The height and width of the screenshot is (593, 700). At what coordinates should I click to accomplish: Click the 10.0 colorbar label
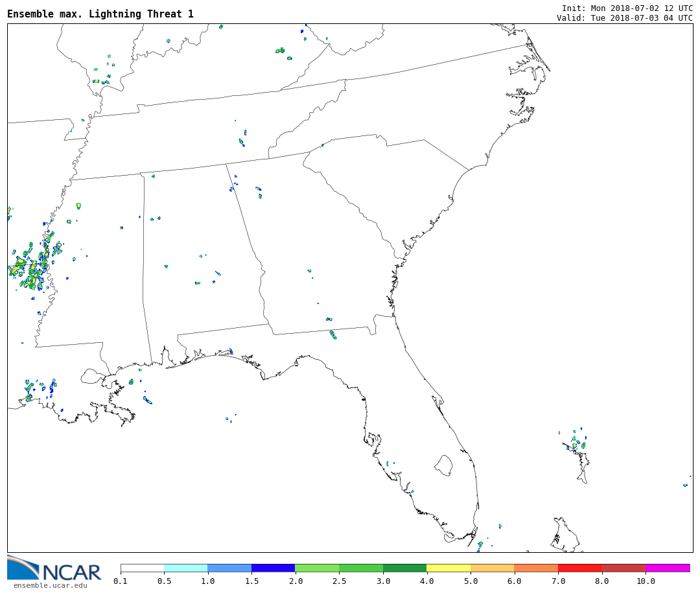point(646,581)
